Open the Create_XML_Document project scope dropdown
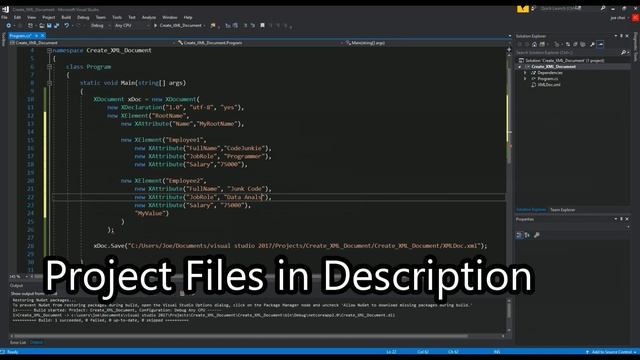This screenshot has width=640, height=360. (x=92, y=42)
